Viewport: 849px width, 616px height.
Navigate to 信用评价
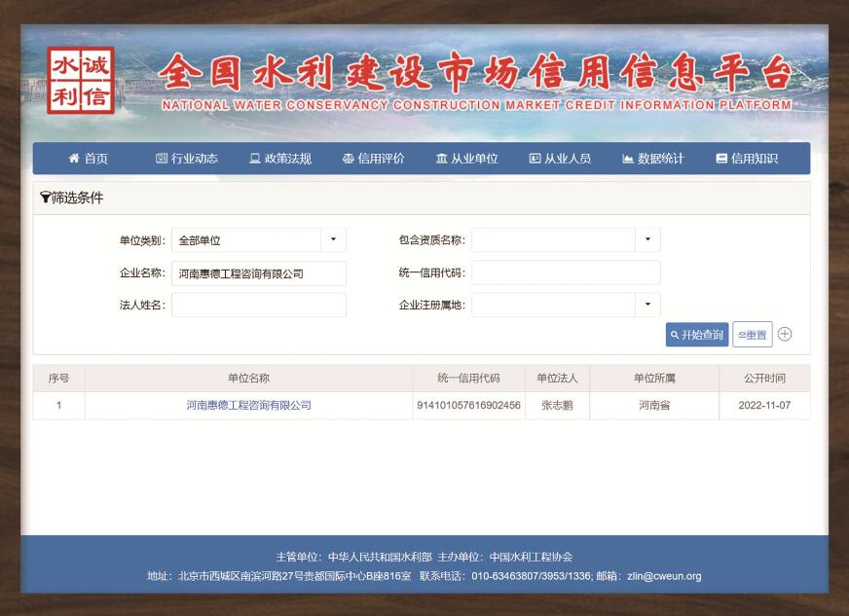[x=374, y=158]
